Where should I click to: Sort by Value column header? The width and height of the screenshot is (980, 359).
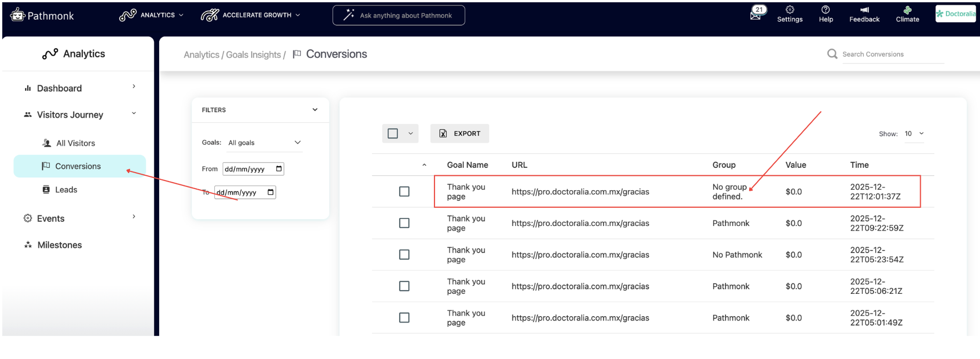(x=796, y=165)
